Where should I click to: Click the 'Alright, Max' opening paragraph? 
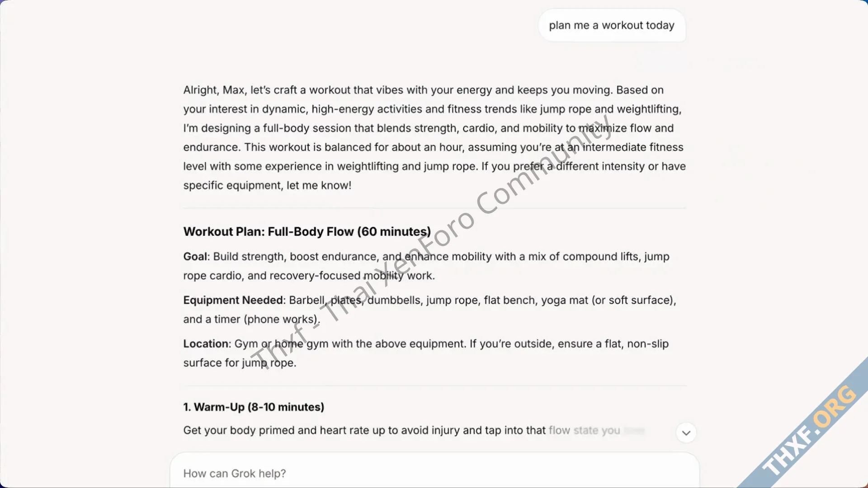click(x=434, y=137)
